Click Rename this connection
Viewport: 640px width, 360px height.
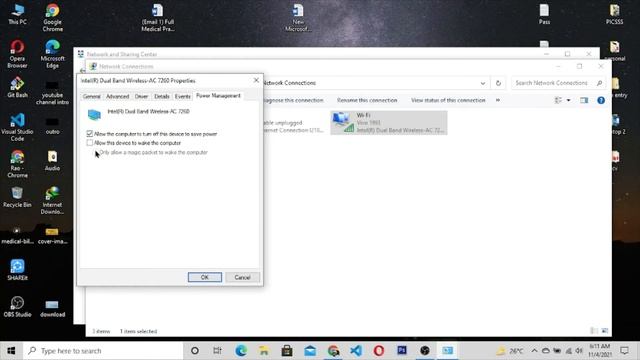pyautogui.click(x=367, y=100)
